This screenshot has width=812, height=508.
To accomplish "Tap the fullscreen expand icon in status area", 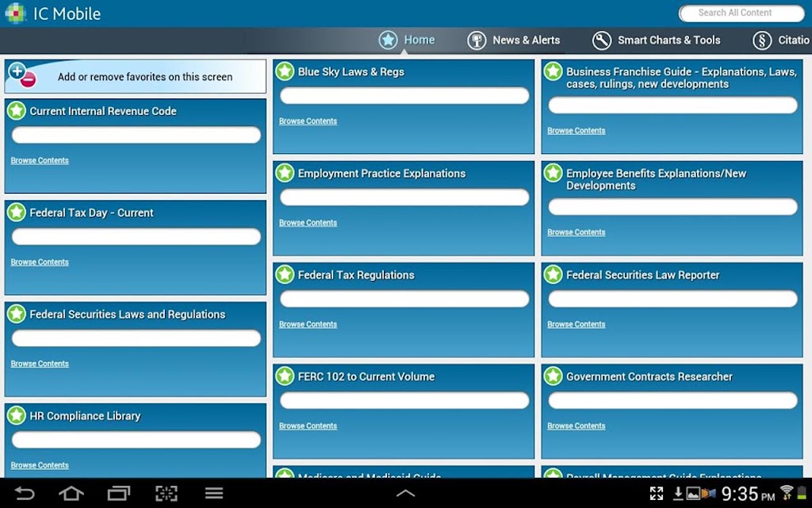I will (x=657, y=494).
